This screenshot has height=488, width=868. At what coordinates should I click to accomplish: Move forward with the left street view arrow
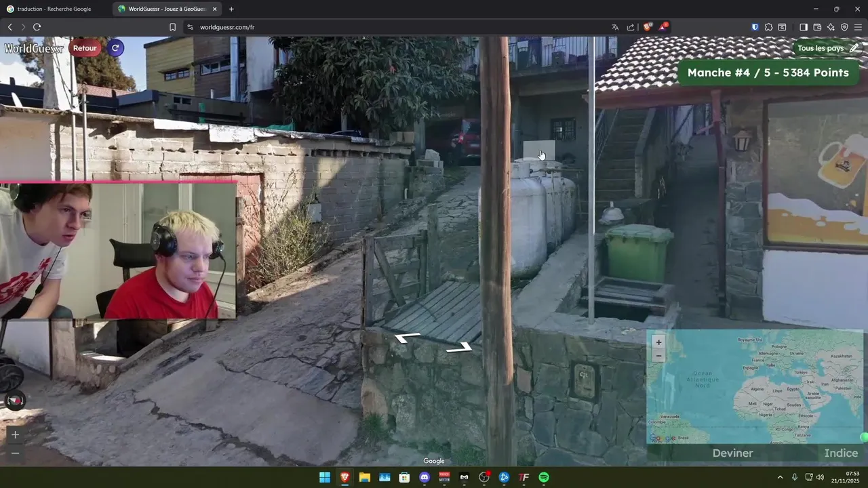tap(408, 337)
